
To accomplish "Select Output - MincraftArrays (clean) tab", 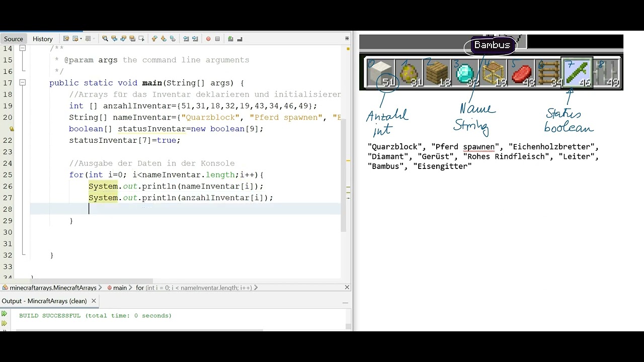I will coord(44,301).
